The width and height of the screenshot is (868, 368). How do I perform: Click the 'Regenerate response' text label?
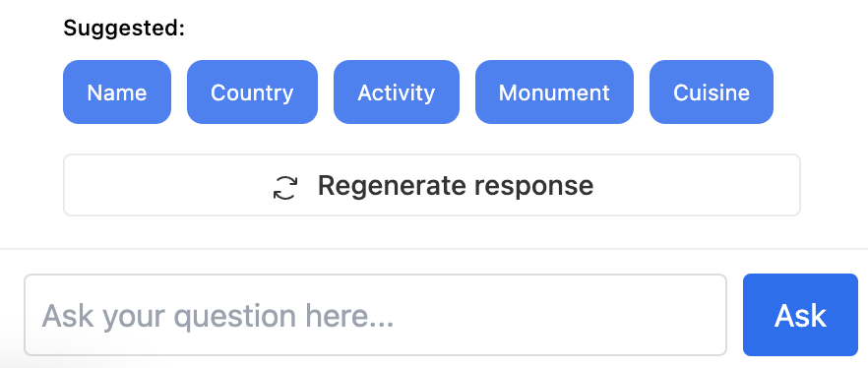455,185
